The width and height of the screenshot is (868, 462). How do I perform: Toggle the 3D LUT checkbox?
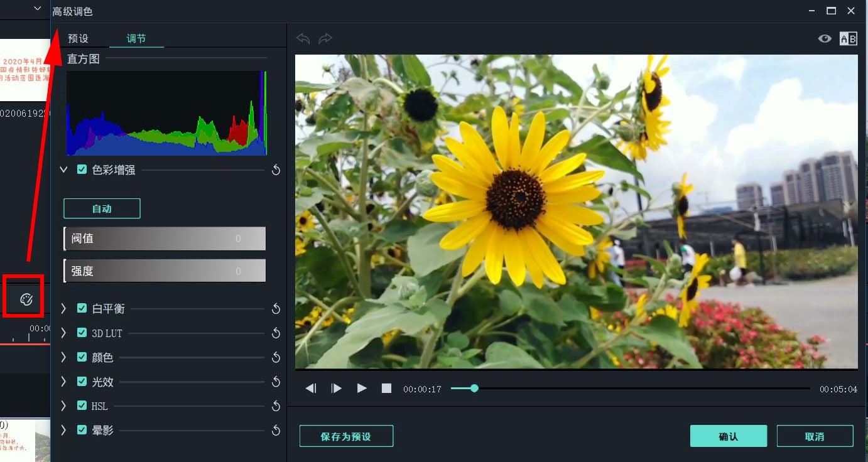pos(82,333)
